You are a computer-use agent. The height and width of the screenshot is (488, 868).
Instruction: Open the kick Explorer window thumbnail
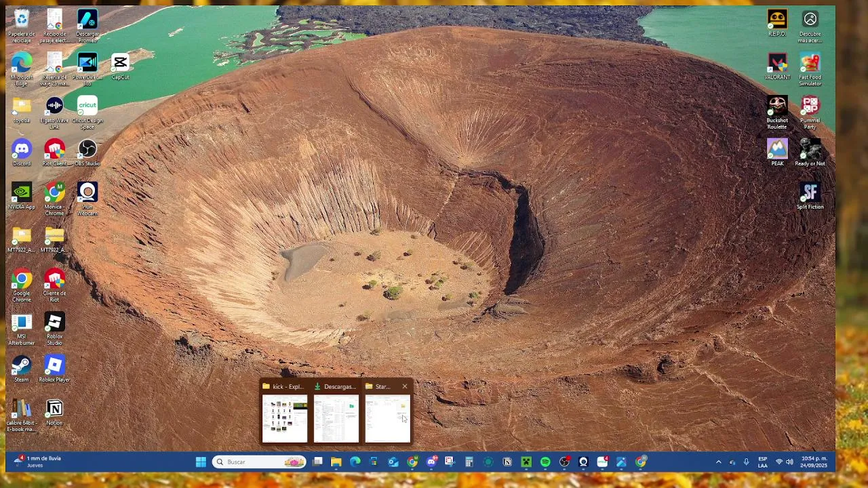pos(285,411)
